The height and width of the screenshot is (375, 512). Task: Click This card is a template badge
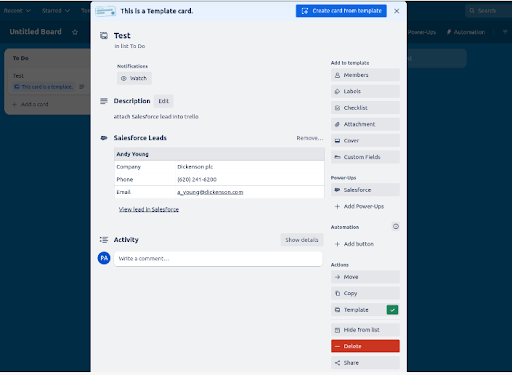click(x=43, y=87)
